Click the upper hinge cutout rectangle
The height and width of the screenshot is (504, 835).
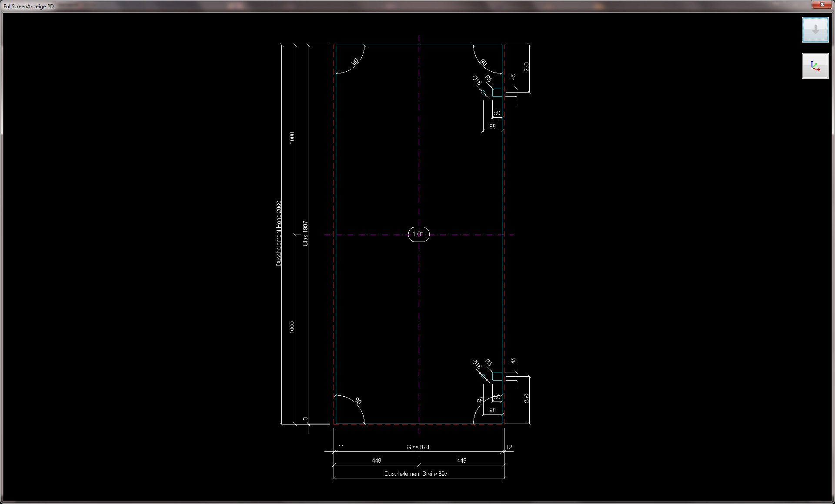click(x=497, y=92)
